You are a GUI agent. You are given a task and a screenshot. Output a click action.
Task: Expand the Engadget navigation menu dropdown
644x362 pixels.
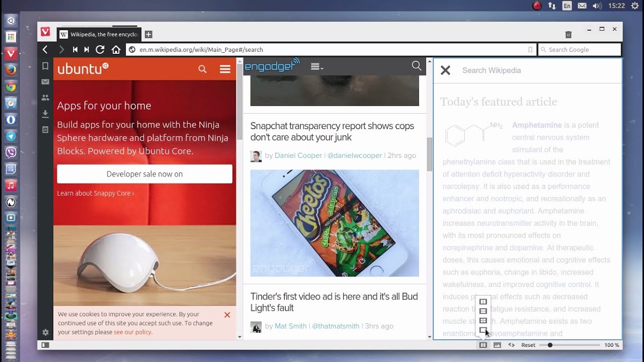[317, 66]
